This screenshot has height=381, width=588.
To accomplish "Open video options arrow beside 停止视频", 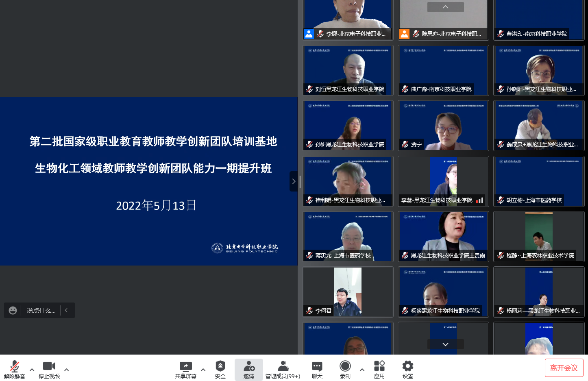I will (67, 370).
